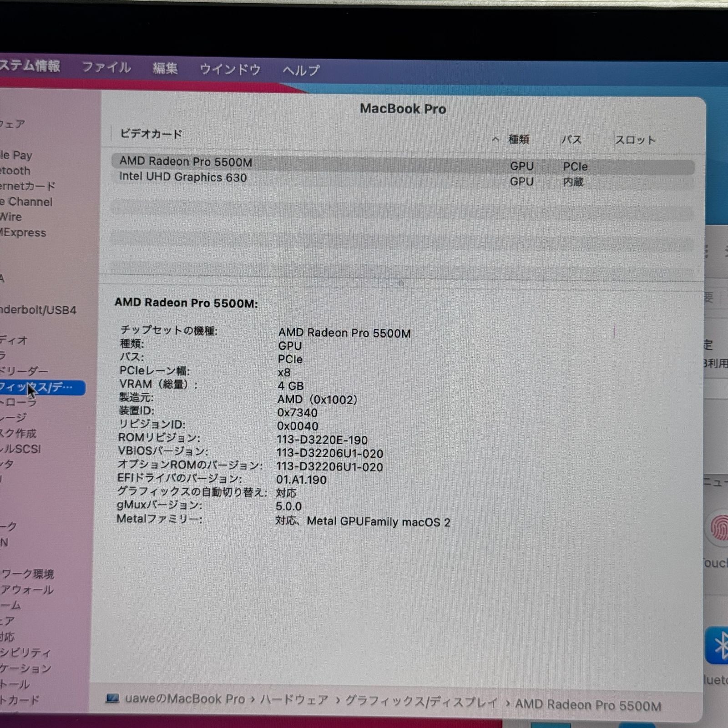This screenshot has height=728, width=728.
Task: Select the highlighted グラフィックス/ディスプレイ sidebar item
Action: [x=42, y=387]
